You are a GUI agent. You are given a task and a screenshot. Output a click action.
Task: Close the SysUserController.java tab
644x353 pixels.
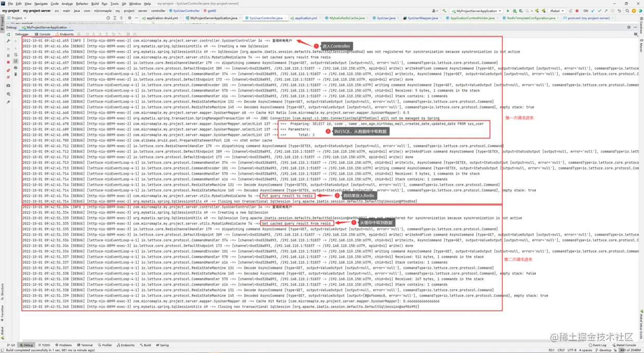286,18
